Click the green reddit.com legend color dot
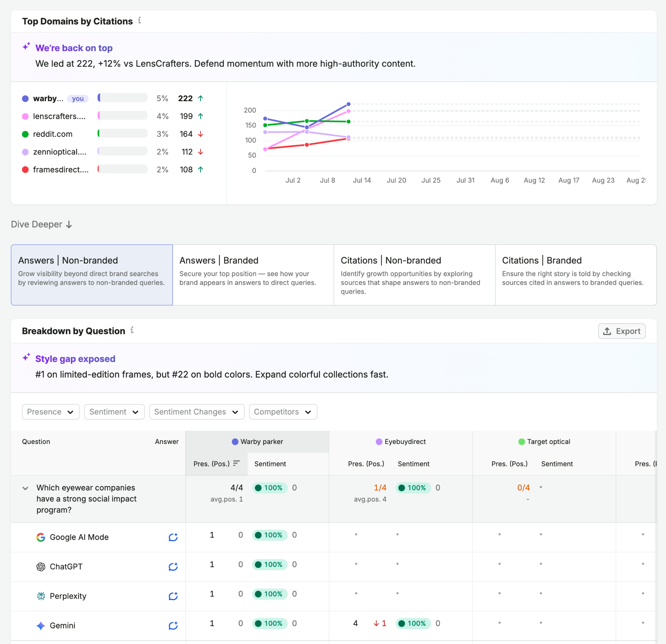This screenshot has height=644, width=666. click(25, 134)
